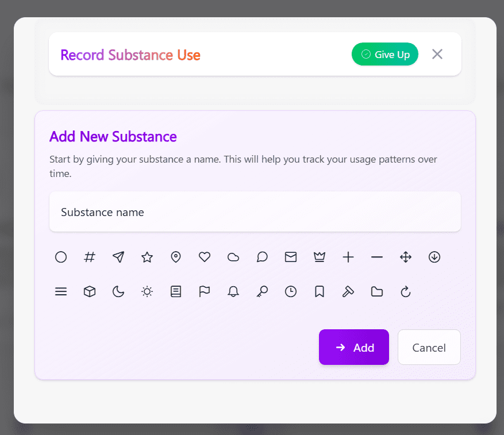Select the map pin icon
The width and height of the screenshot is (504, 435).
coord(176,257)
